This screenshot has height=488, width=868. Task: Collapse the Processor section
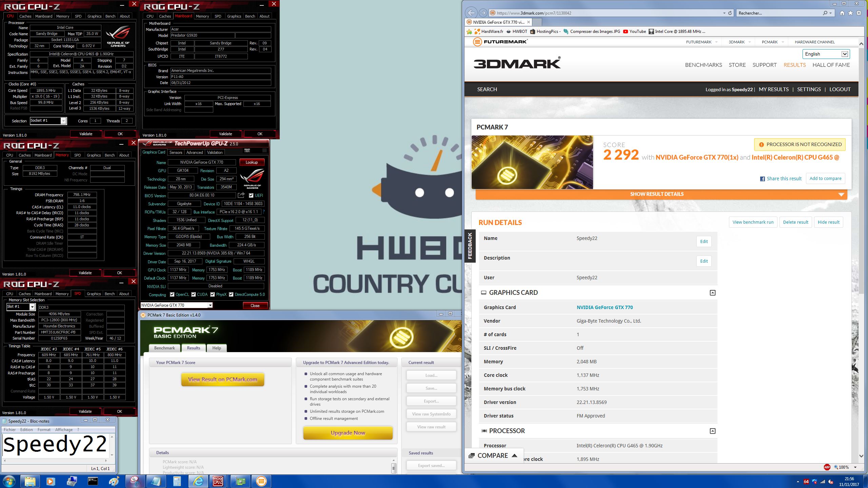pos(712,431)
